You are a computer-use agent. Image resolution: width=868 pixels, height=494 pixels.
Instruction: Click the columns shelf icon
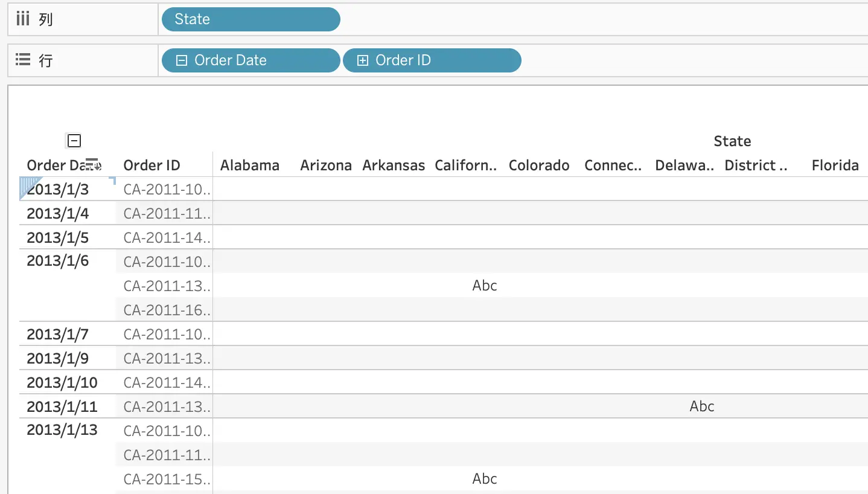click(x=23, y=19)
